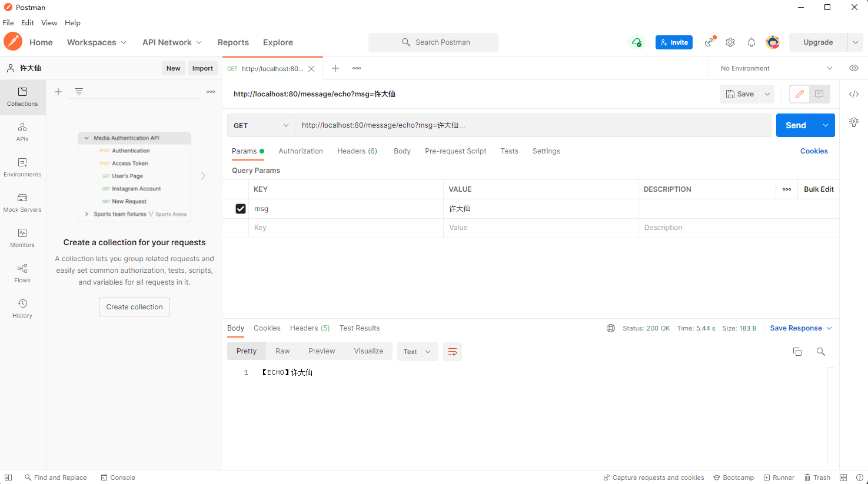The width and height of the screenshot is (868, 484).
Task: Uncheck the msg parameter checkbox
Action: pyautogui.click(x=241, y=209)
